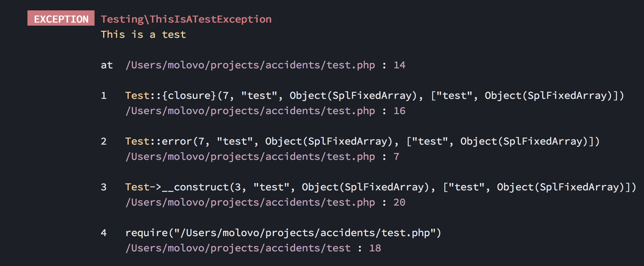
Task: Open the accidents/test path at line 18
Action: coord(238,248)
